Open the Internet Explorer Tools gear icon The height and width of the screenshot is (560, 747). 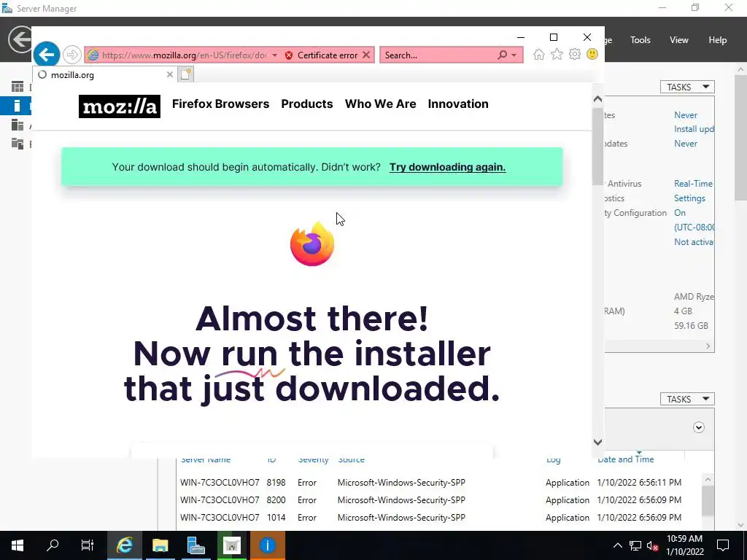point(575,54)
